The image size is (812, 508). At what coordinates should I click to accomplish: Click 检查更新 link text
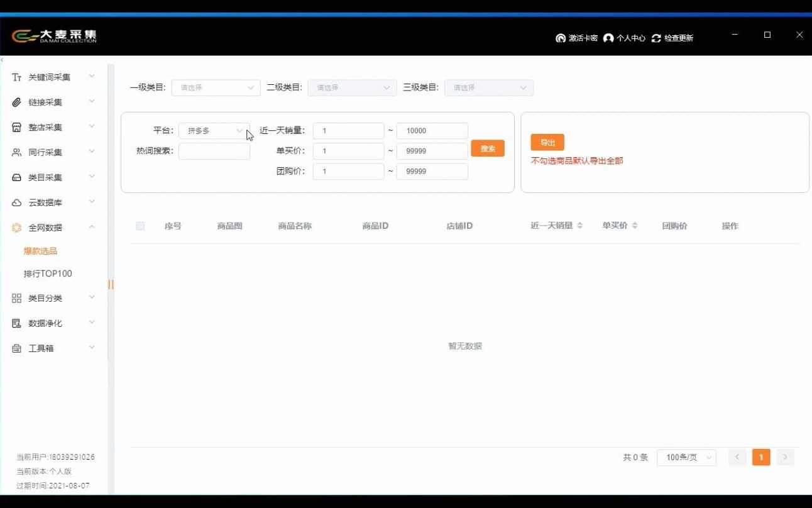click(x=679, y=38)
